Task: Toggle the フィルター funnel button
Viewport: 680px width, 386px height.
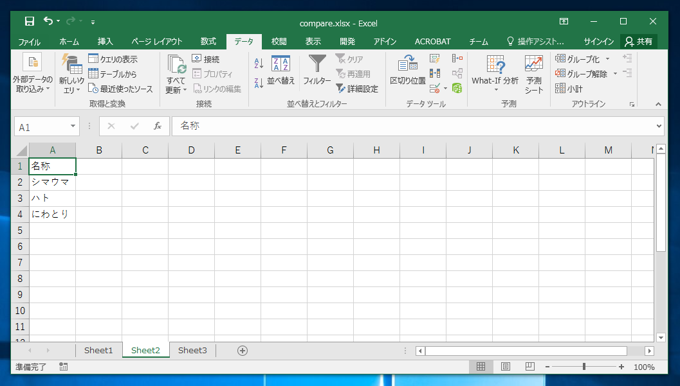Action: (317, 69)
